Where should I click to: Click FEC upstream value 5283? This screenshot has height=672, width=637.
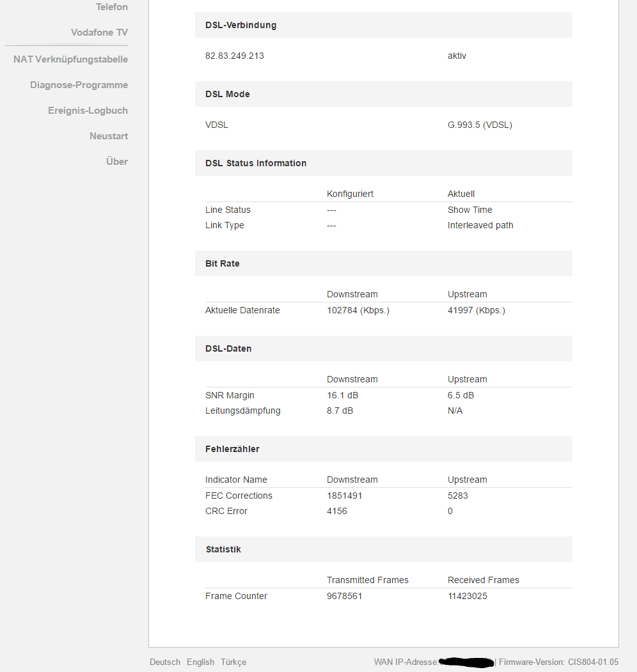458,496
